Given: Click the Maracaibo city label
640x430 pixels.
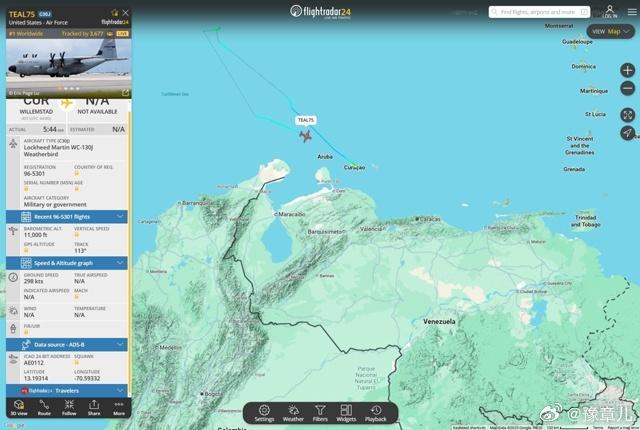Looking at the screenshot, I should click(x=292, y=214).
